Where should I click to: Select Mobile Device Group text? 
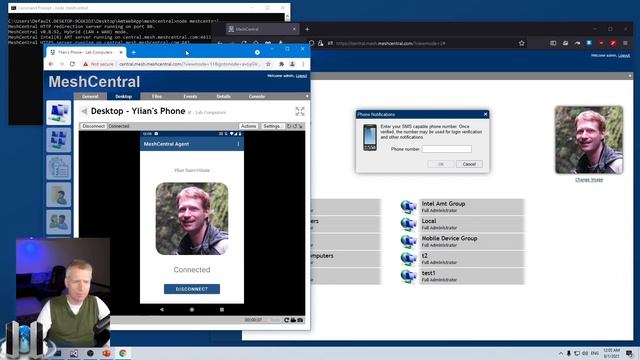coord(449,238)
